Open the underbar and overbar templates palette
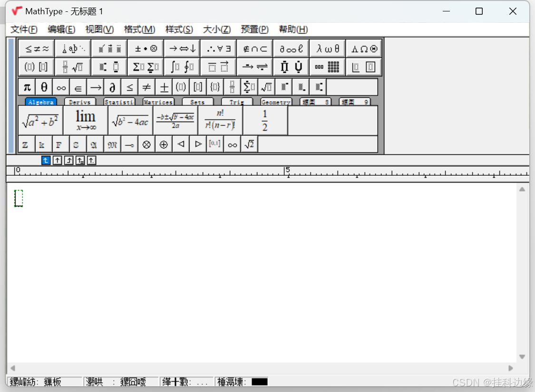Screen dimensions: 535x392 pyautogui.click(x=219, y=67)
